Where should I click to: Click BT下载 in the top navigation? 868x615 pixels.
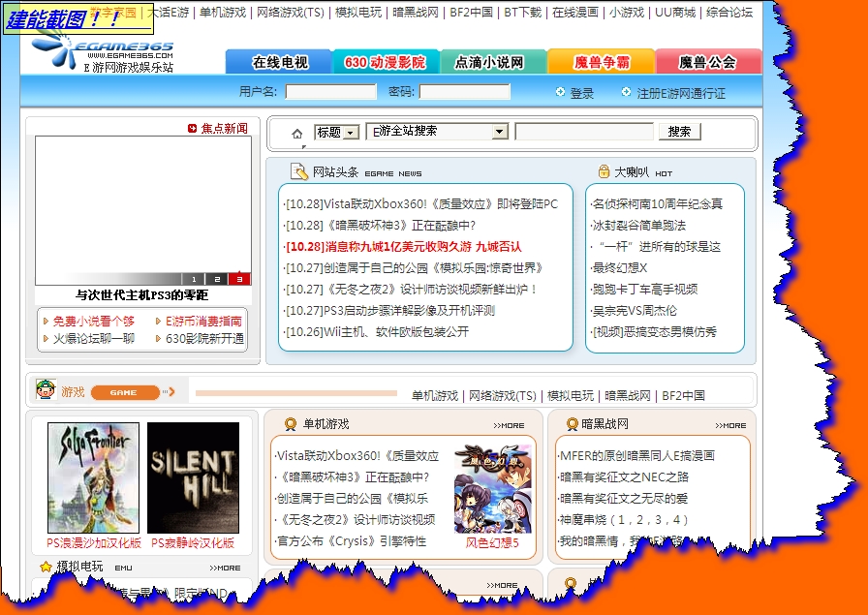pos(522,13)
